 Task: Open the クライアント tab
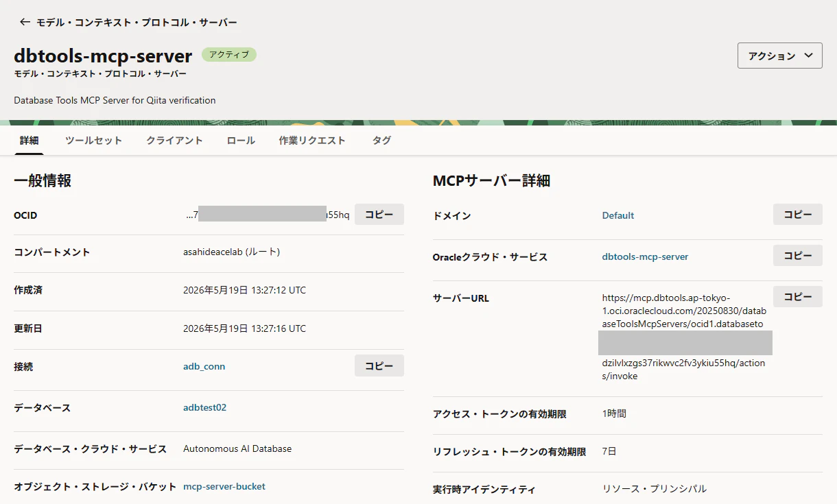(x=174, y=141)
